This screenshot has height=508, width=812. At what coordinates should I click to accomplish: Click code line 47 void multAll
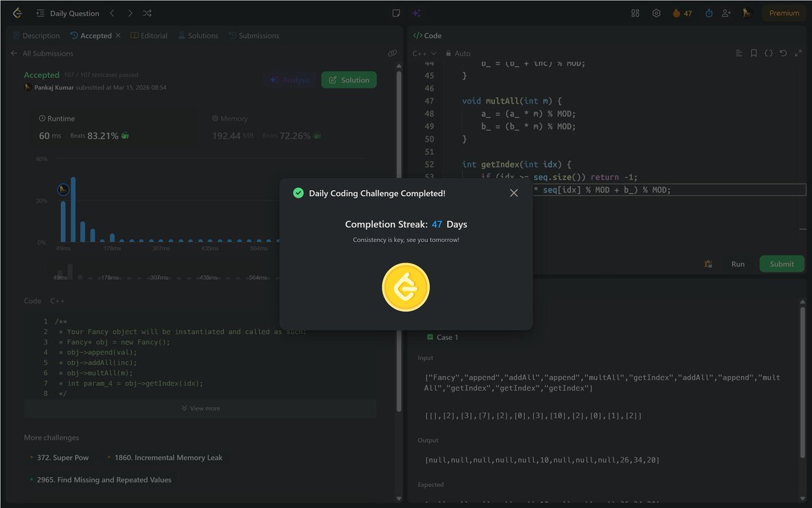coord(512,101)
